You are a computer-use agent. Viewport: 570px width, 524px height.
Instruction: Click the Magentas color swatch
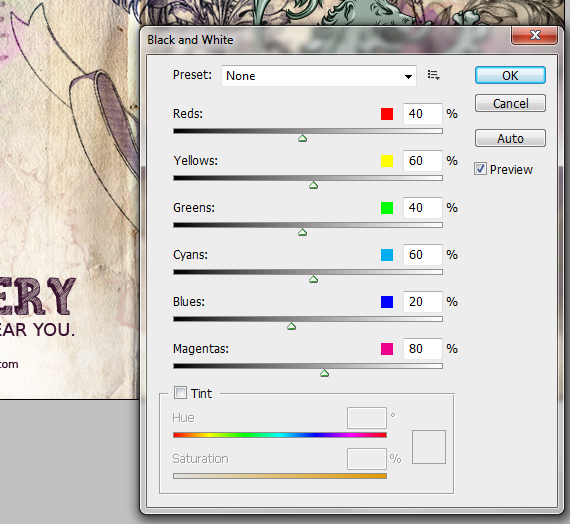click(387, 349)
